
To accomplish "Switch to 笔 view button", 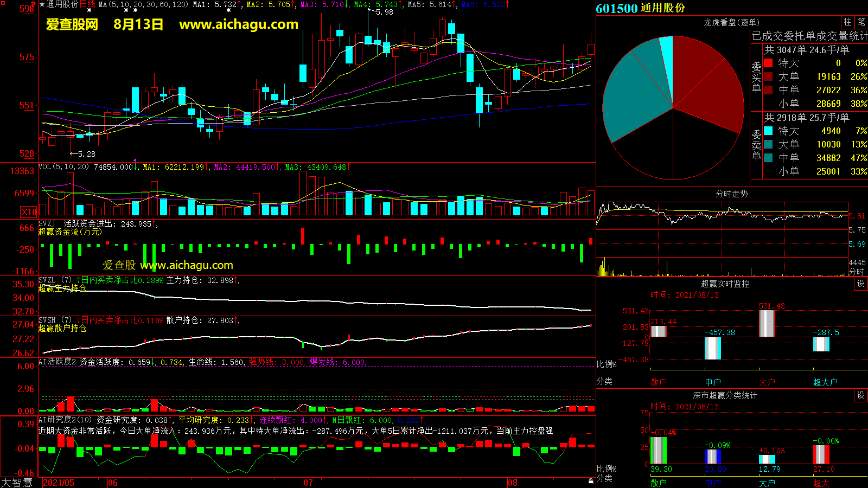I will [861, 22].
